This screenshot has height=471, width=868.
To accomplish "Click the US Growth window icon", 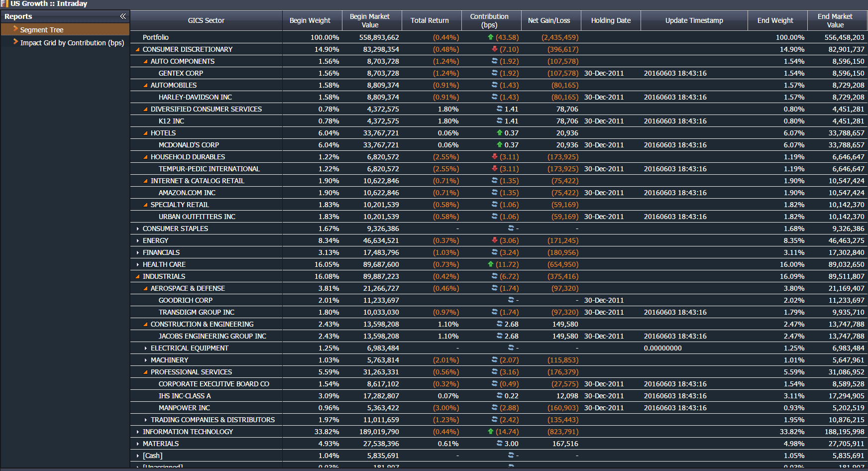I will point(4,3).
